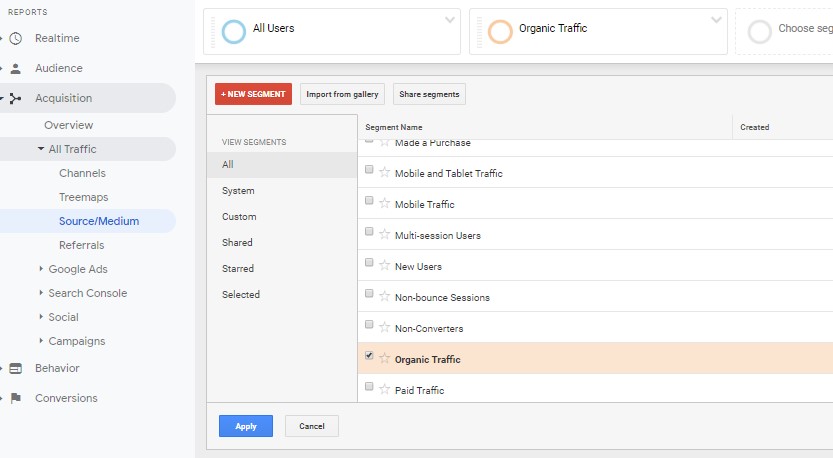The width and height of the screenshot is (833, 458).
Task: Filter segments by Starred
Action: click(x=238, y=268)
